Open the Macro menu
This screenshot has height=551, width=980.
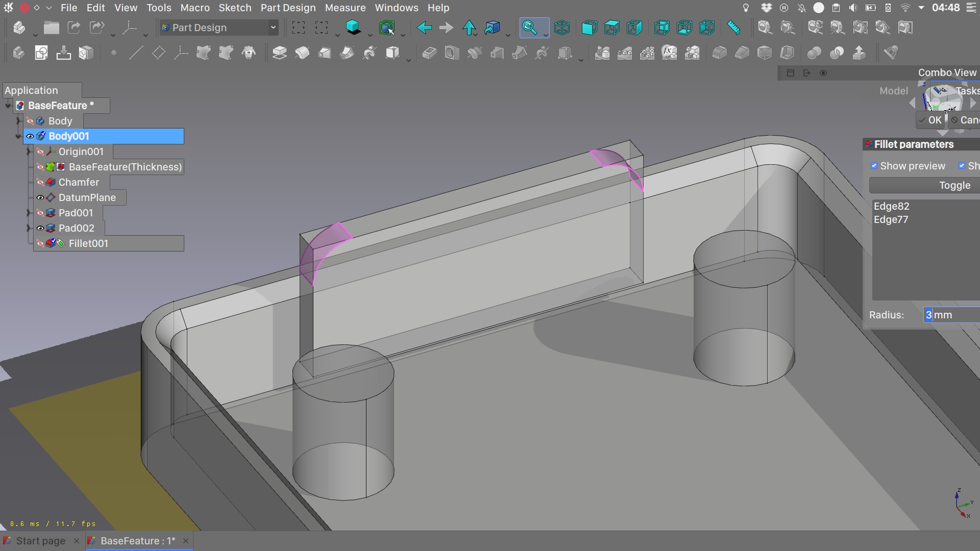[194, 8]
